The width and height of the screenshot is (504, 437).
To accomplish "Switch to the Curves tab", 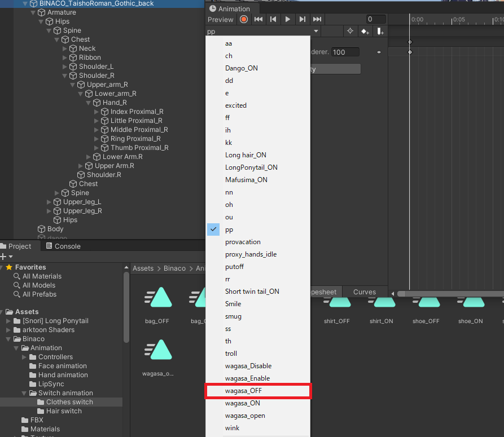I will pyautogui.click(x=365, y=292).
